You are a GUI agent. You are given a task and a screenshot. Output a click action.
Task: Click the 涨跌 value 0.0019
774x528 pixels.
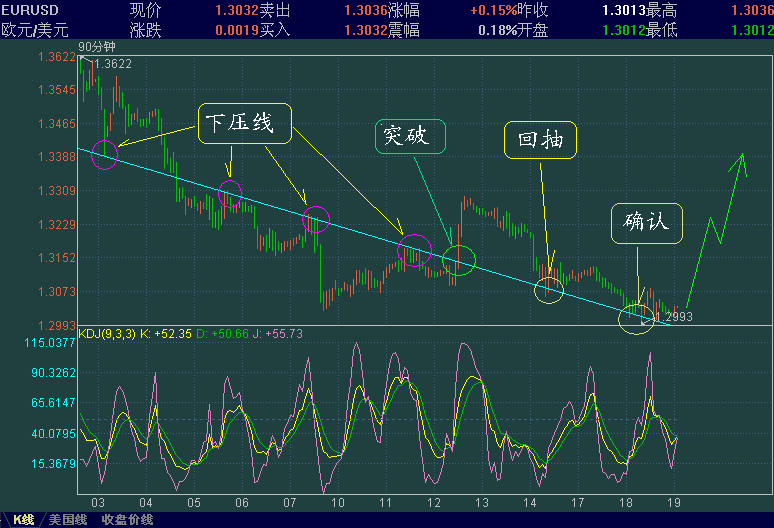(237, 30)
